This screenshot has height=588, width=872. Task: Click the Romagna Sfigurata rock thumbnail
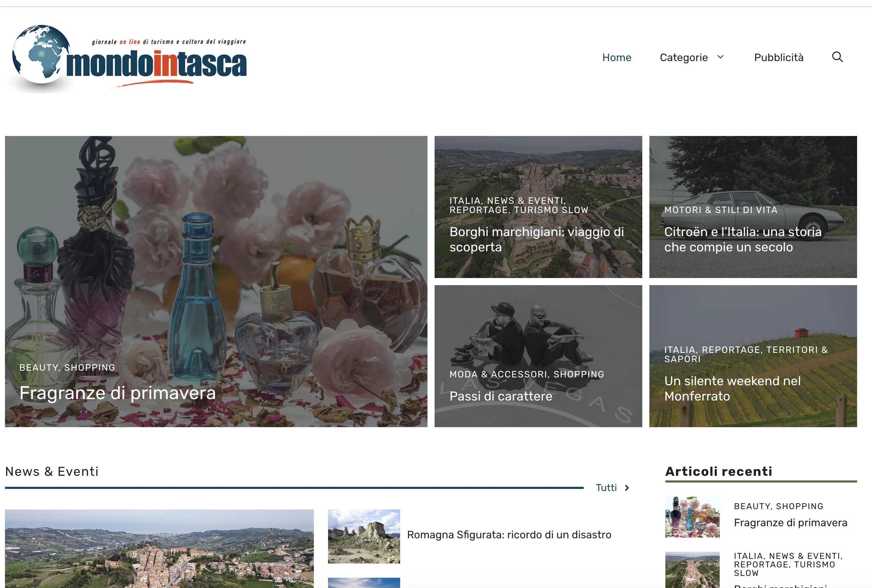click(x=364, y=536)
